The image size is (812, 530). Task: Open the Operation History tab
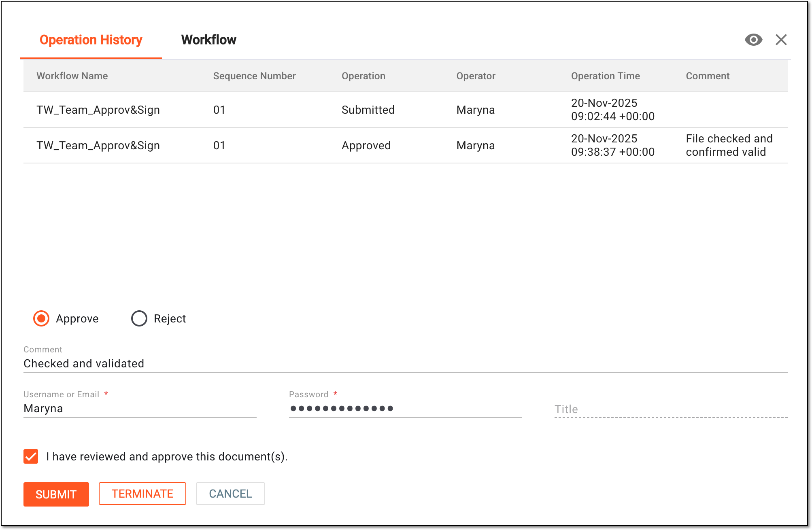(x=91, y=40)
